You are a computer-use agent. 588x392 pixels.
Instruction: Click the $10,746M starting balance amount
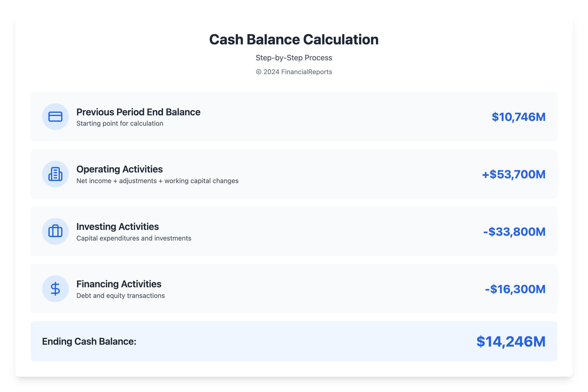(518, 117)
